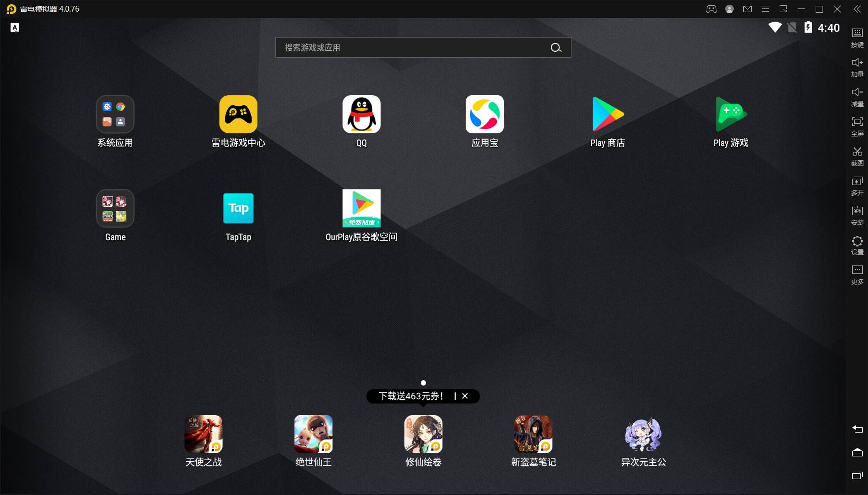Viewport: 868px width, 495px height.
Task: Enter fullscreen via 全屏 icon
Action: point(857,126)
